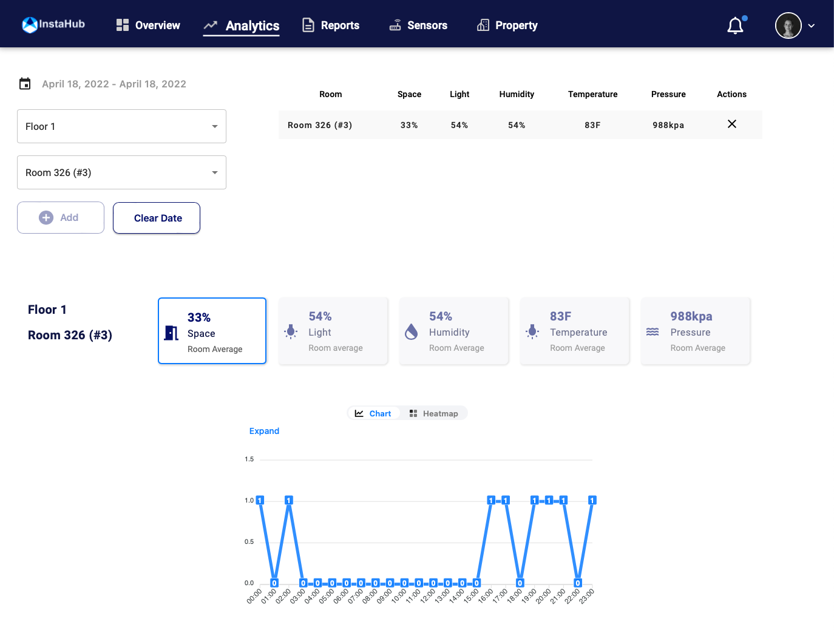This screenshot has height=644, width=834.
Task: Select the Pressure waves card
Action: tap(696, 331)
